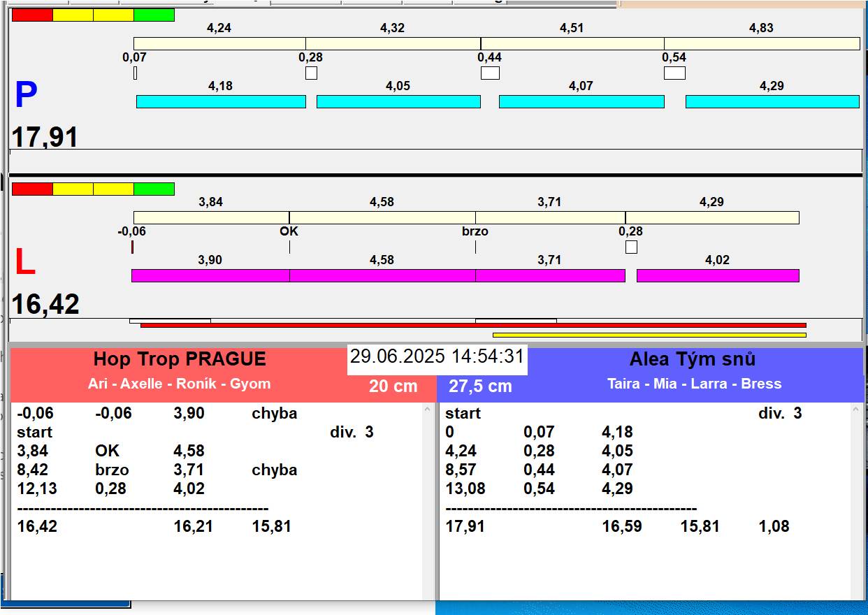Click the Hop Trop PRAGUE team header
Image resolution: width=868 pixels, height=615 pixels.
pyautogui.click(x=180, y=360)
